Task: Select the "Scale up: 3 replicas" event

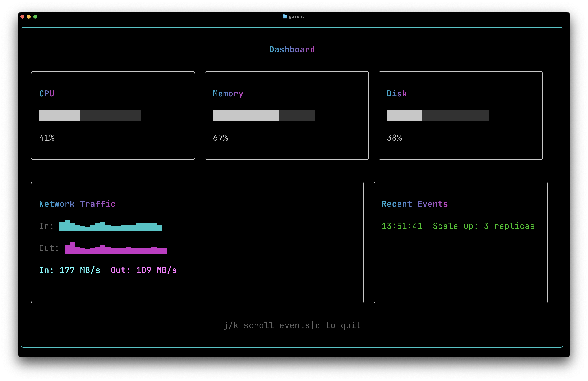Action: [484, 226]
